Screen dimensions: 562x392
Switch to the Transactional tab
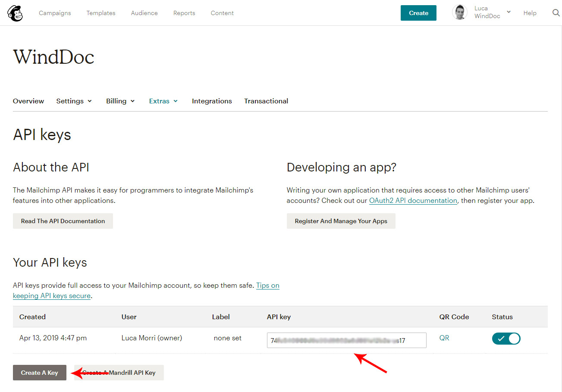tap(266, 101)
